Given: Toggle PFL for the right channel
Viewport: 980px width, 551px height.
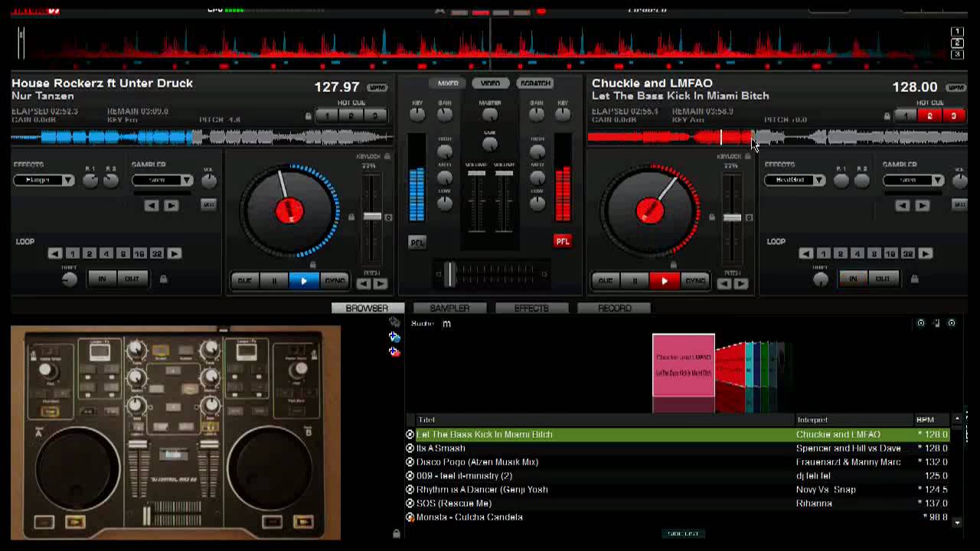Looking at the screenshot, I should 563,241.
